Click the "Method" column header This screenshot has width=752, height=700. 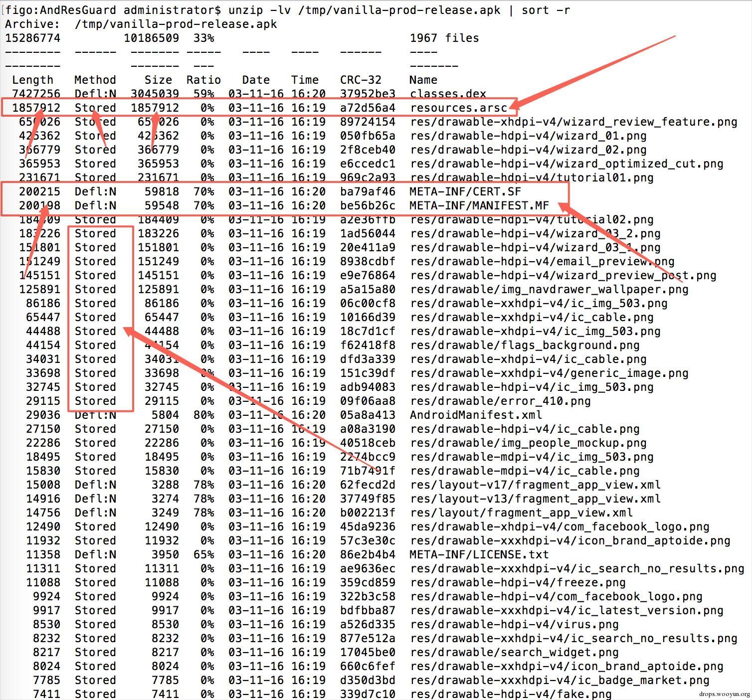click(95, 80)
